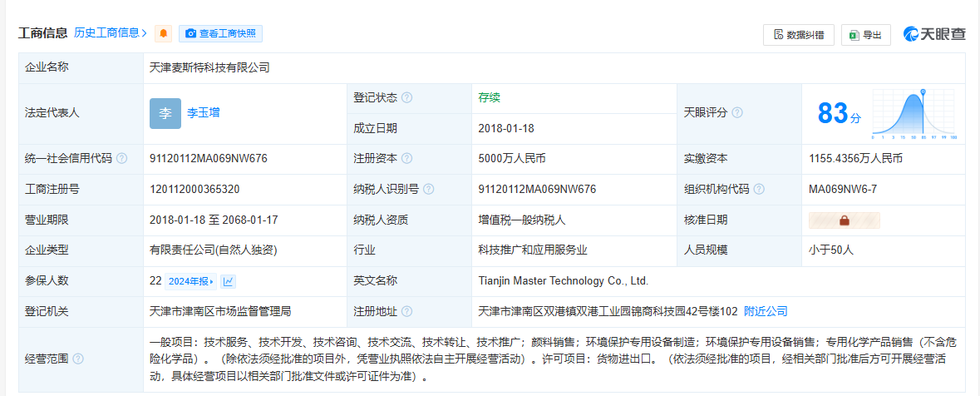This screenshot has height=396, width=980.
Task: Click paid-in capital 1155.4356万人民币
Action: (x=855, y=158)
